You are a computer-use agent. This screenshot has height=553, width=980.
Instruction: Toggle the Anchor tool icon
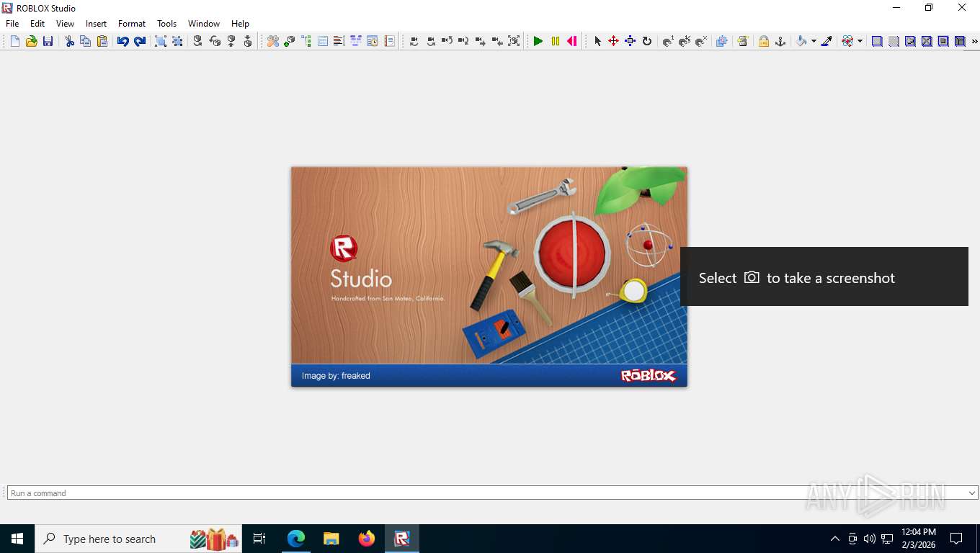[780, 42]
